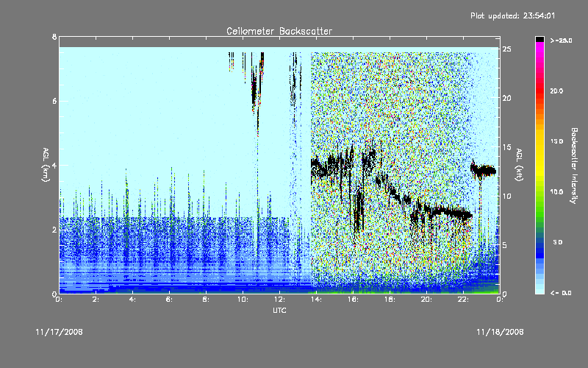Pick the pale cyan bottom colorbar band
588x368 pixels.
point(539,290)
